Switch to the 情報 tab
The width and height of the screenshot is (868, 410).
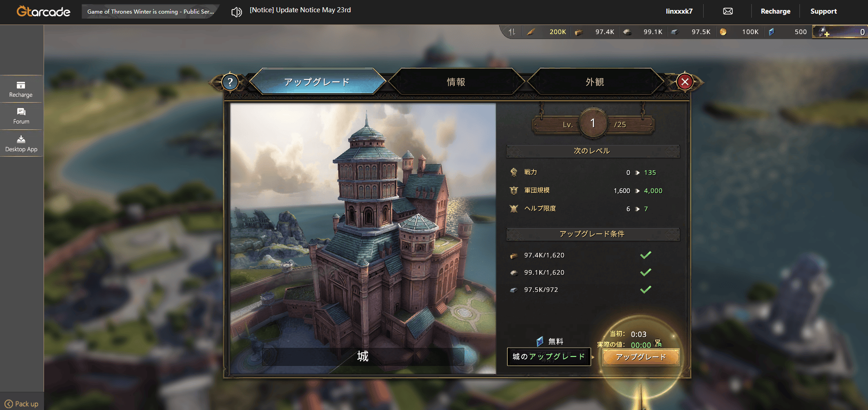click(x=456, y=82)
